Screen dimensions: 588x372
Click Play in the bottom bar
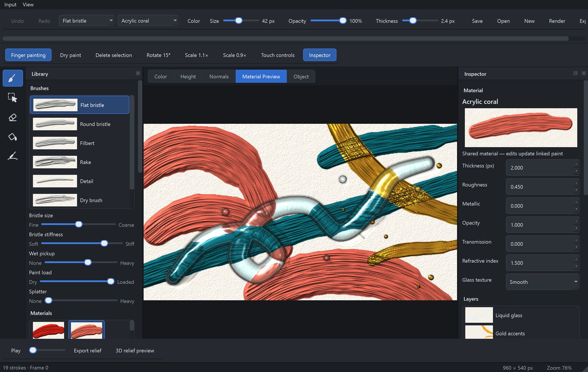16,351
